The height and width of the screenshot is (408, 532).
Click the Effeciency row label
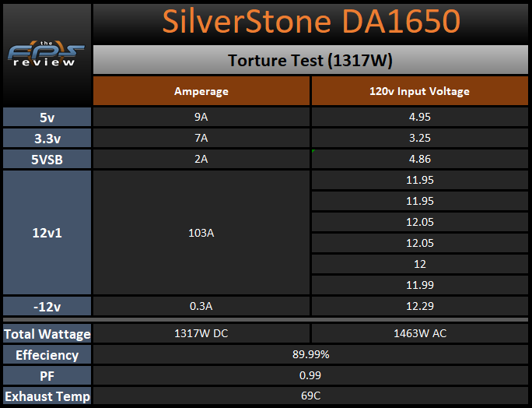point(47,354)
